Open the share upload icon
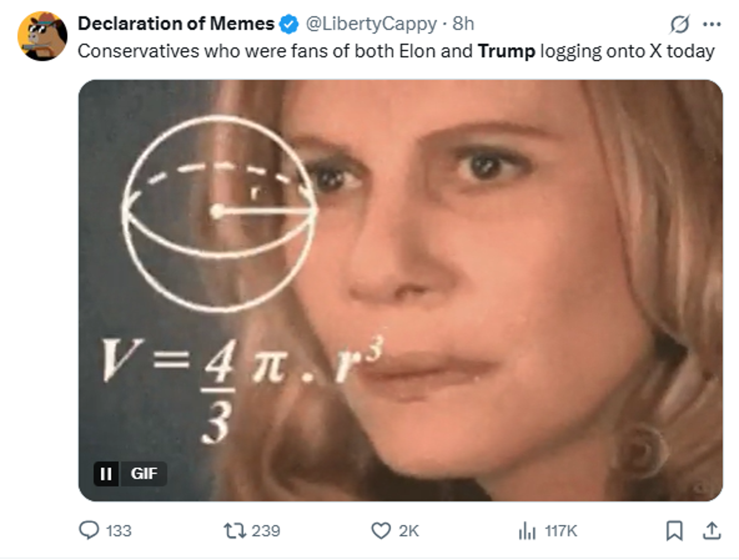 click(x=712, y=530)
